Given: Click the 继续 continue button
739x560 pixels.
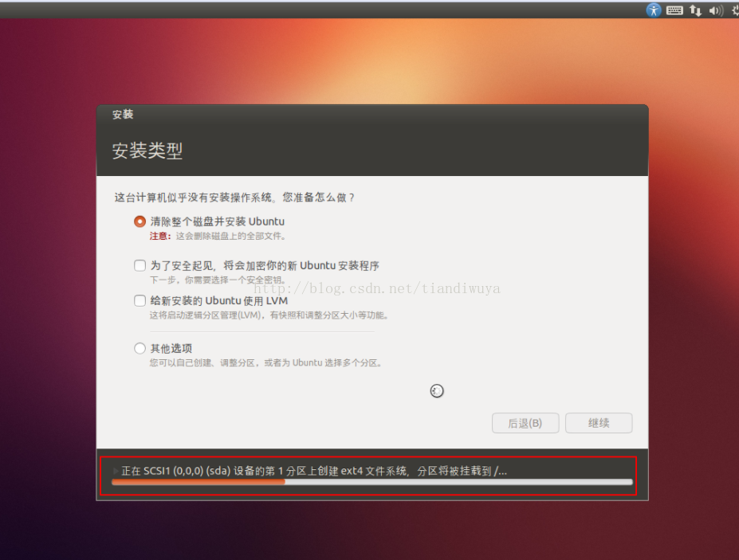Looking at the screenshot, I should click(599, 423).
